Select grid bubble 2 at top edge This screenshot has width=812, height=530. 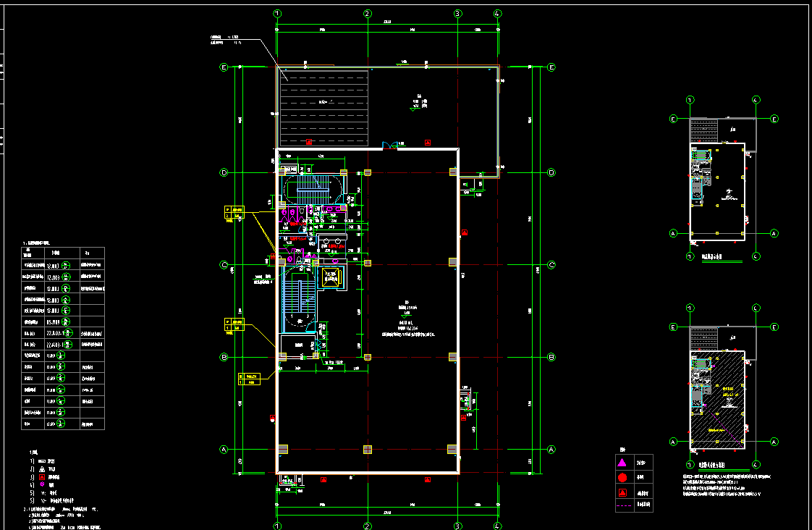pyautogui.click(x=368, y=14)
